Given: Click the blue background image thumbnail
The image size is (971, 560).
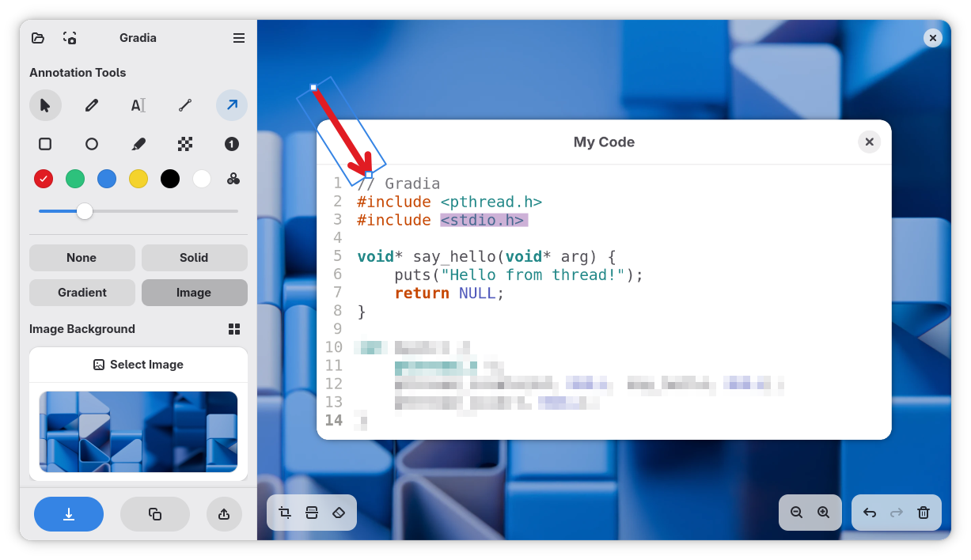Looking at the screenshot, I should tap(138, 432).
